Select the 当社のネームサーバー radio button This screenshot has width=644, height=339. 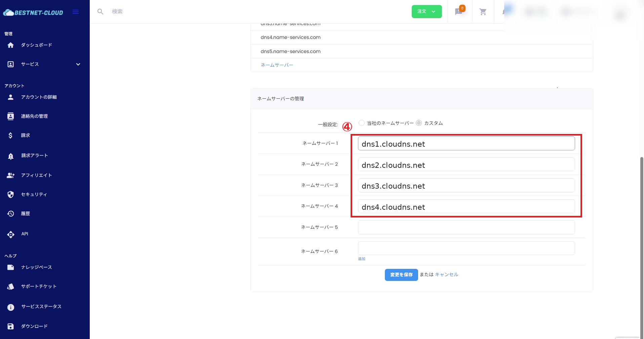362,123
